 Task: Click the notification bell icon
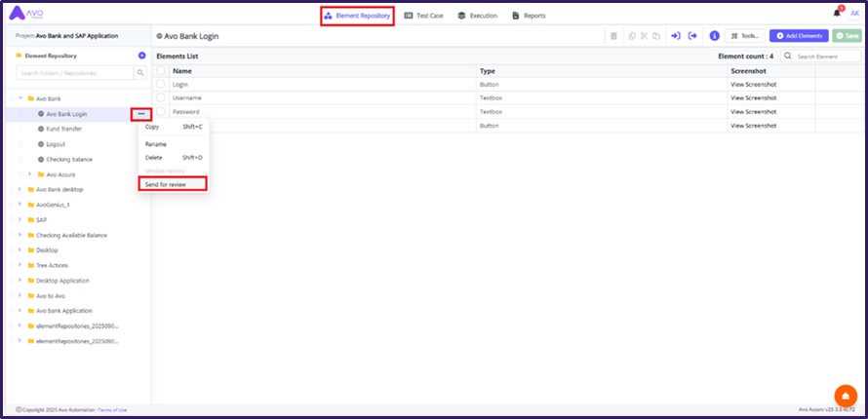pyautogui.click(x=837, y=13)
